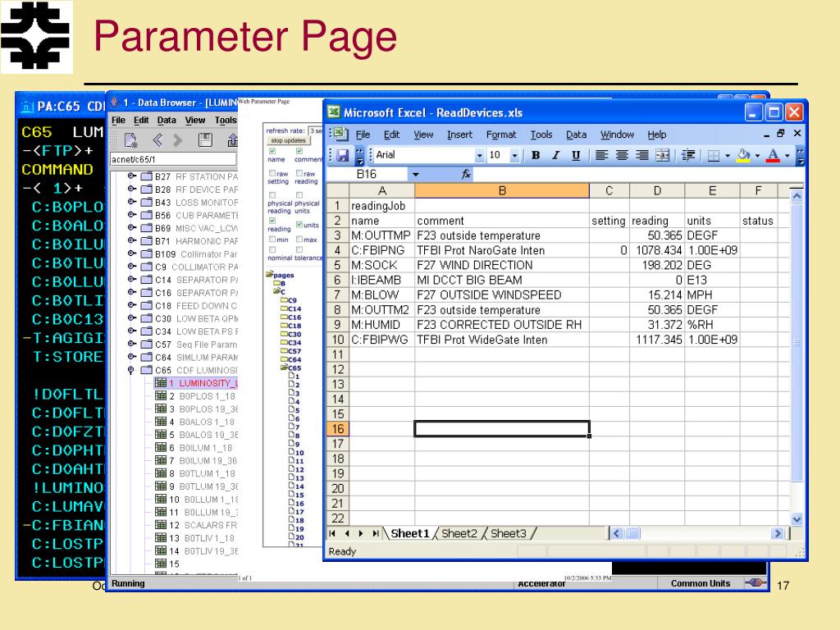This screenshot has width=840, height=630.
Task: Check the physical reading checkbox
Action: (x=272, y=195)
